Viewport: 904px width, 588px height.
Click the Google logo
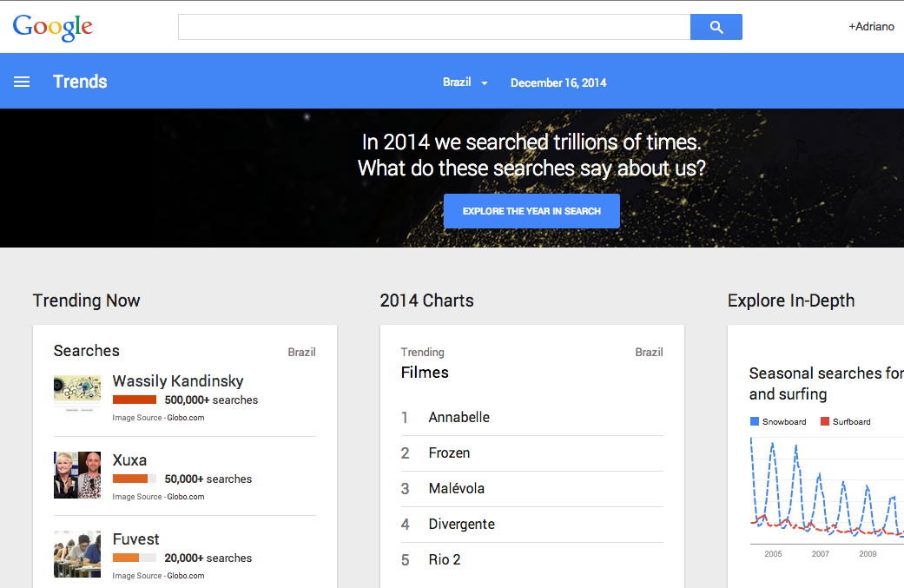pyautogui.click(x=52, y=27)
